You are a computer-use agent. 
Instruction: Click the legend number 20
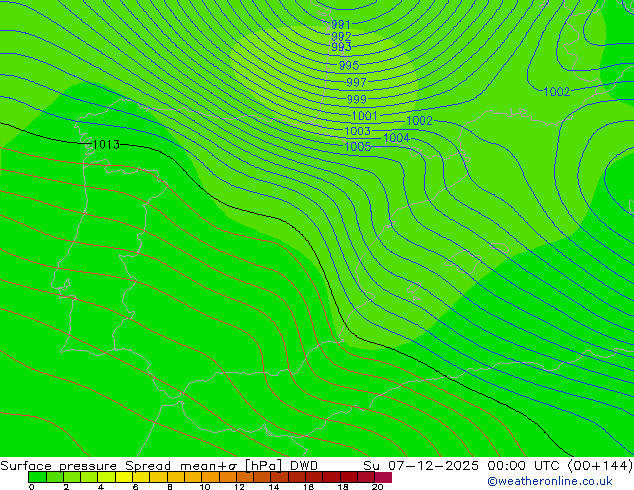(378, 487)
